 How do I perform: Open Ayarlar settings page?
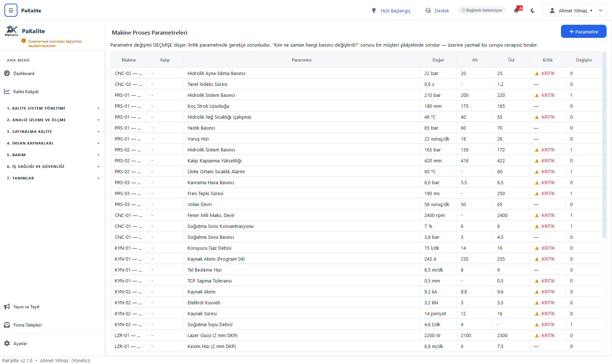click(20, 344)
